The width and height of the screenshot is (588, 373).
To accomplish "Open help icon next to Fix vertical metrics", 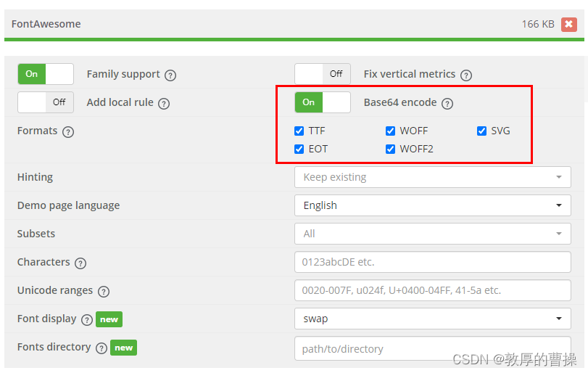I will click(x=466, y=75).
